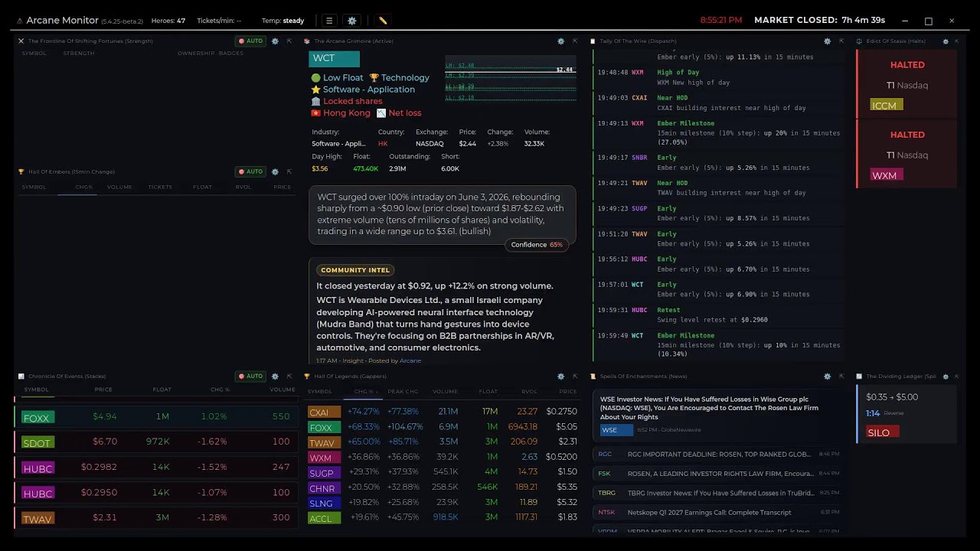Screen dimensions: 980x551
Task: Select ACCL symbol in Hall Of Legends
Action: (324, 518)
